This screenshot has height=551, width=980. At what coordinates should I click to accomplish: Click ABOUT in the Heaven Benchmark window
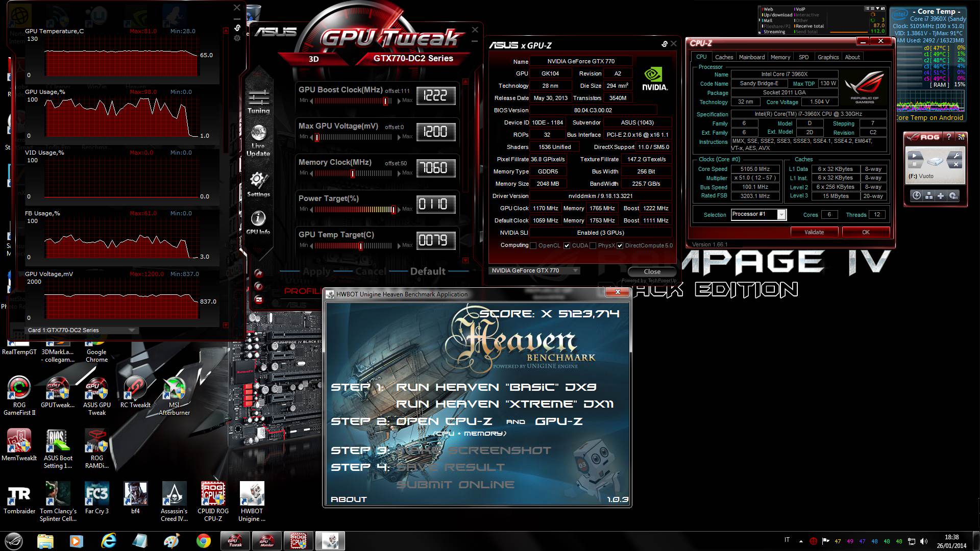pos(349,499)
